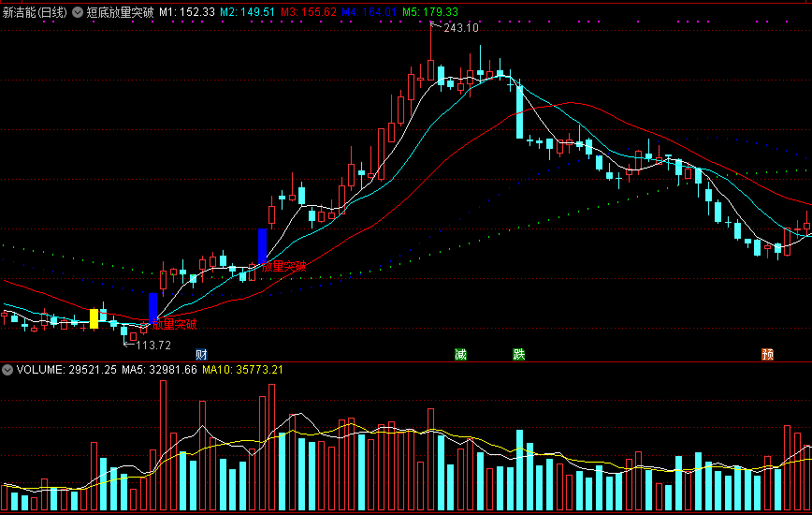Image resolution: width=812 pixels, height=515 pixels.
Task: Click the green 跌 marker icon
Action: (x=519, y=354)
